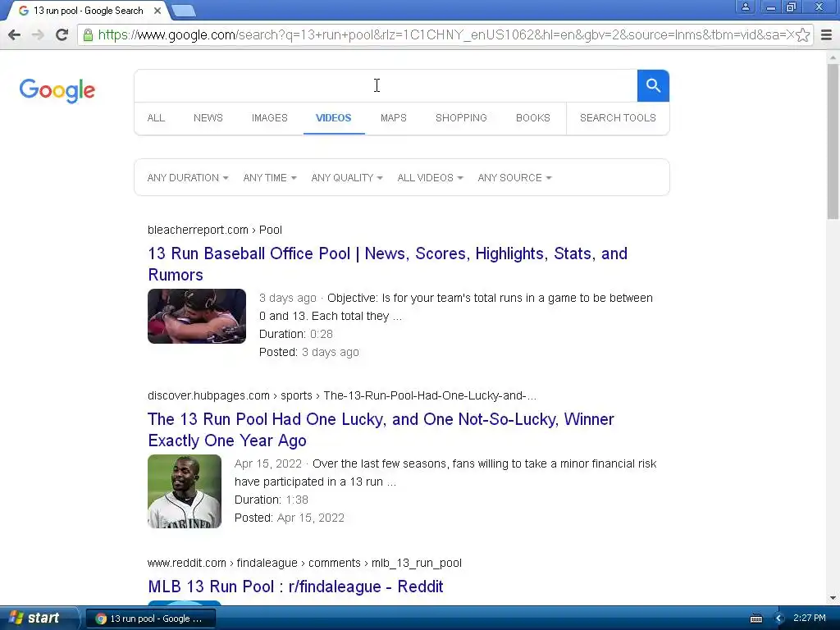Screen dimensions: 840x630
Task: Click the blue search magnifier button
Action: (653, 85)
